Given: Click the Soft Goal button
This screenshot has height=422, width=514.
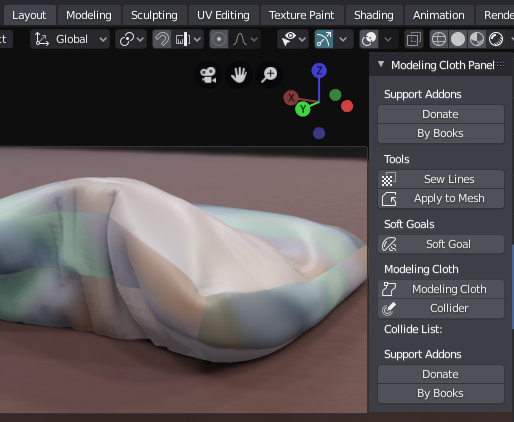Looking at the screenshot, I should pyautogui.click(x=441, y=244).
